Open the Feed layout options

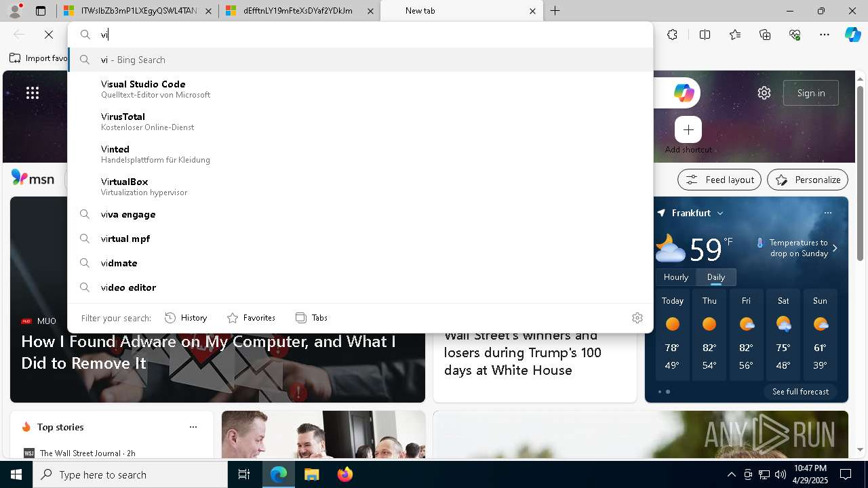point(720,180)
